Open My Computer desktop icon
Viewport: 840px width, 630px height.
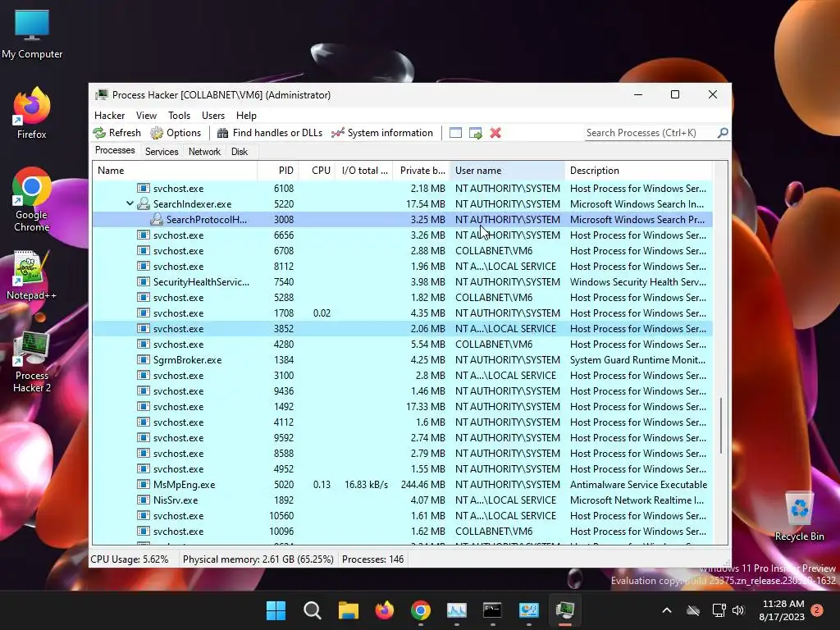pyautogui.click(x=32, y=34)
